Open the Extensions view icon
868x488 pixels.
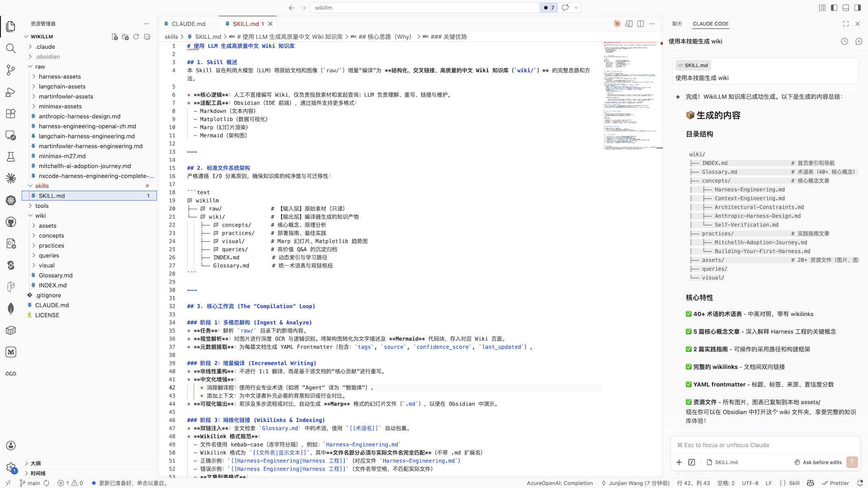[11, 113]
